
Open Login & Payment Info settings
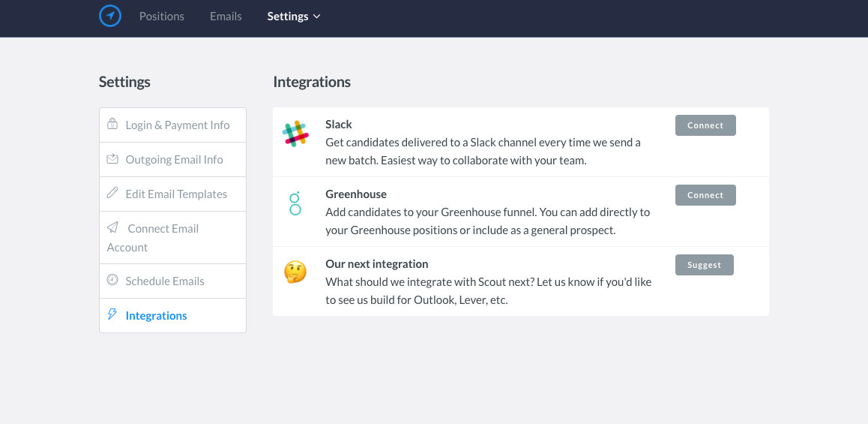click(x=172, y=125)
